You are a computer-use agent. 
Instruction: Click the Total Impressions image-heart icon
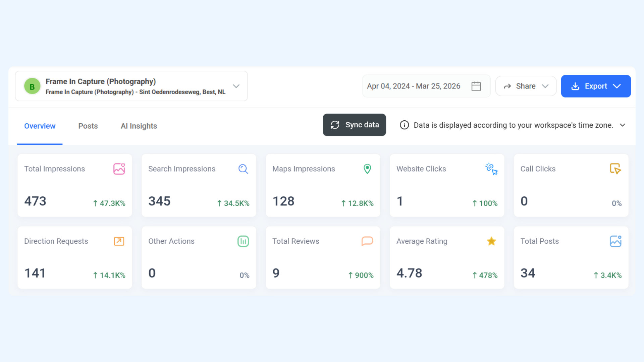click(119, 169)
